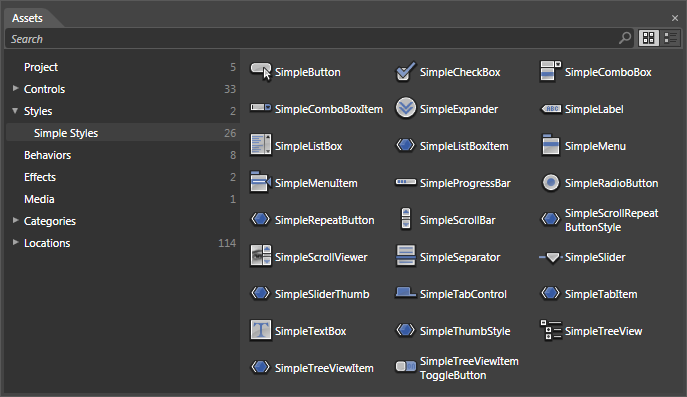687x397 pixels.
Task: Select the SimpleExpander asset icon
Action: click(406, 108)
